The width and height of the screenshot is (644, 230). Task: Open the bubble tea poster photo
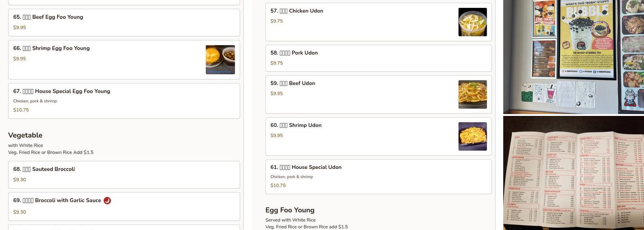click(574, 57)
